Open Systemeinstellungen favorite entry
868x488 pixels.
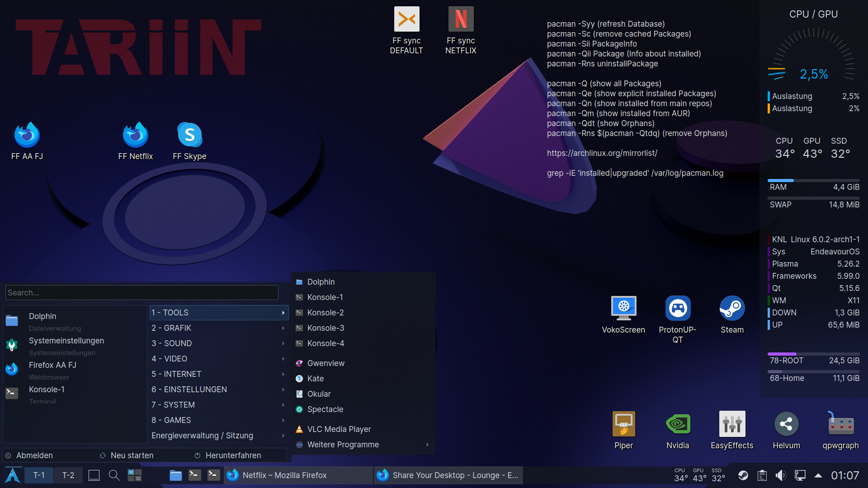tap(75, 346)
